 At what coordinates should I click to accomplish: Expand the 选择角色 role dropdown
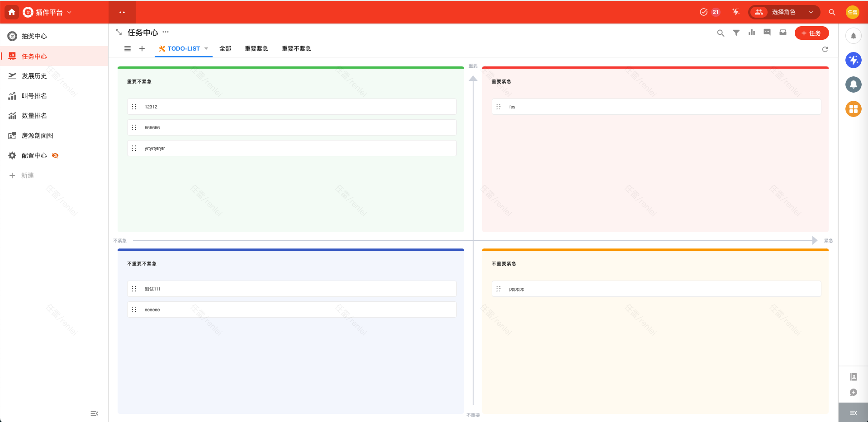point(784,12)
